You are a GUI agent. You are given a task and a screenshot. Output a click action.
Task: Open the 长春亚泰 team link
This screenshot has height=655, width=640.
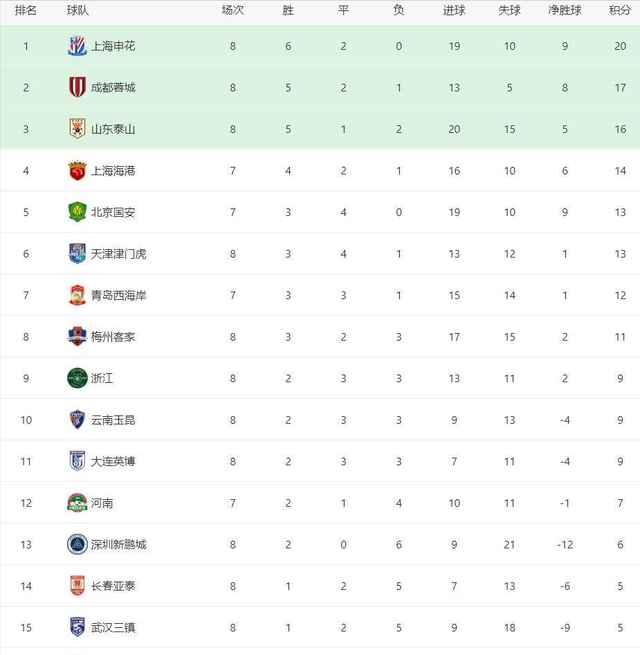click(x=112, y=586)
